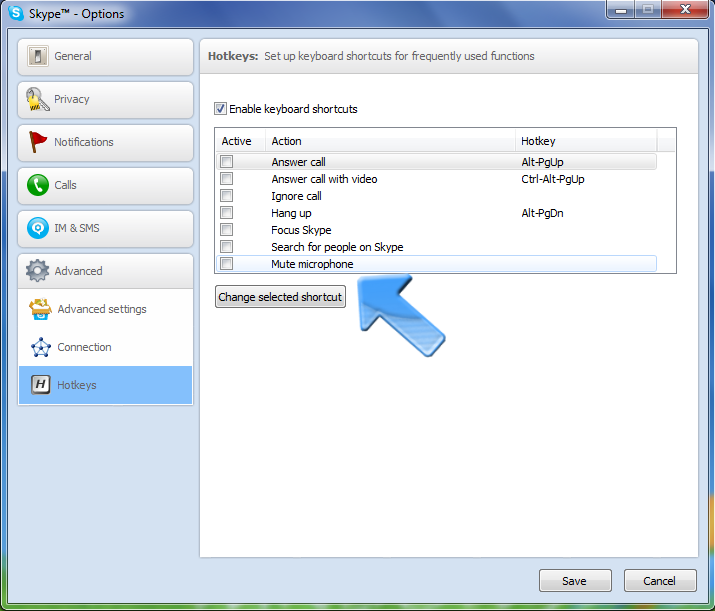715x611 pixels.
Task: Click the green Calls phone icon
Action: click(38, 185)
